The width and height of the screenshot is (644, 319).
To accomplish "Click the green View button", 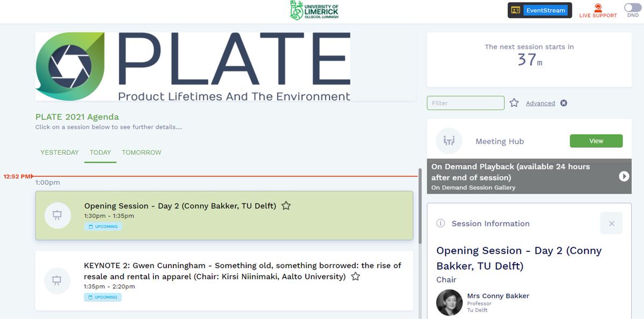I will point(596,141).
